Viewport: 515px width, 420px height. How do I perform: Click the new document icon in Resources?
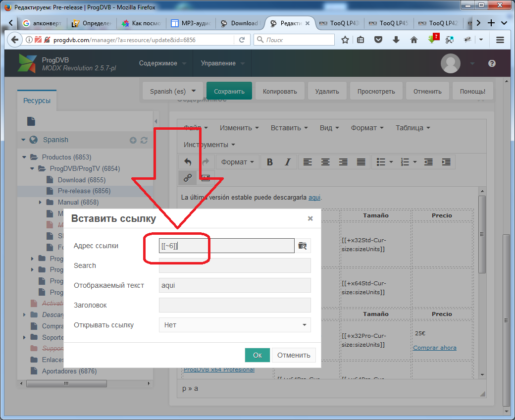(x=31, y=121)
